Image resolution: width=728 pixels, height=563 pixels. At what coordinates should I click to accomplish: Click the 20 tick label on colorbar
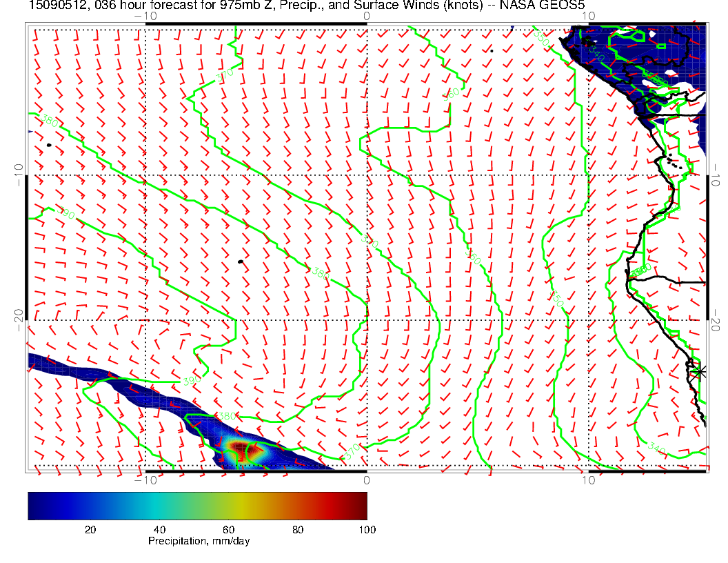click(90, 529)
